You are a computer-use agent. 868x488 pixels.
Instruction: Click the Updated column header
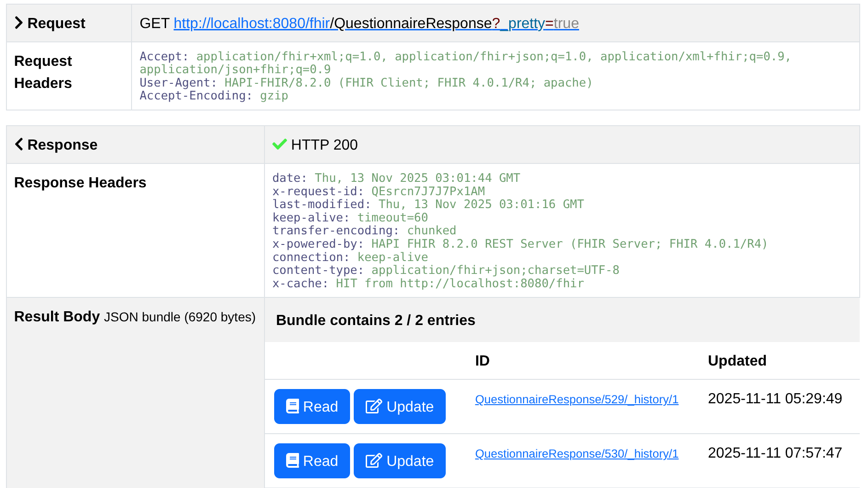[x=737, y=360]
